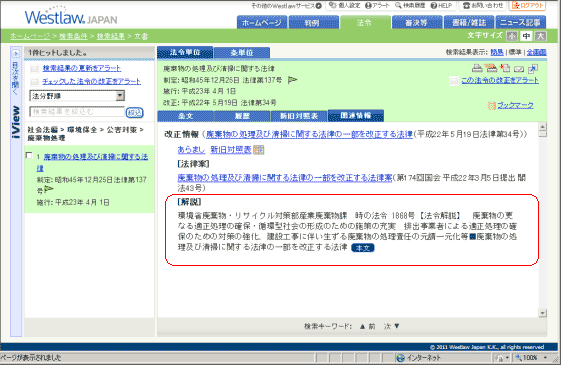Viewport: 561px width, 365px height.
Task: Click the document download icon with red arrow
Action: click(x=505, y=68)
